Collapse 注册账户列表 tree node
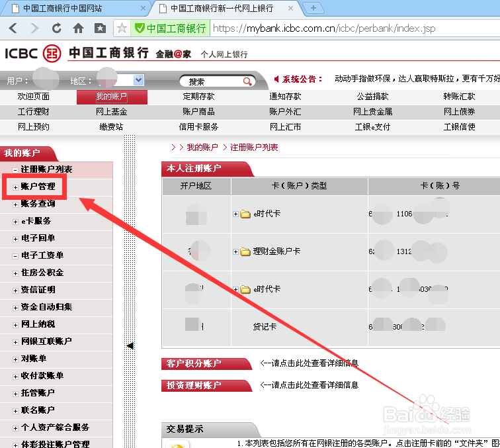 coord(15,170)
